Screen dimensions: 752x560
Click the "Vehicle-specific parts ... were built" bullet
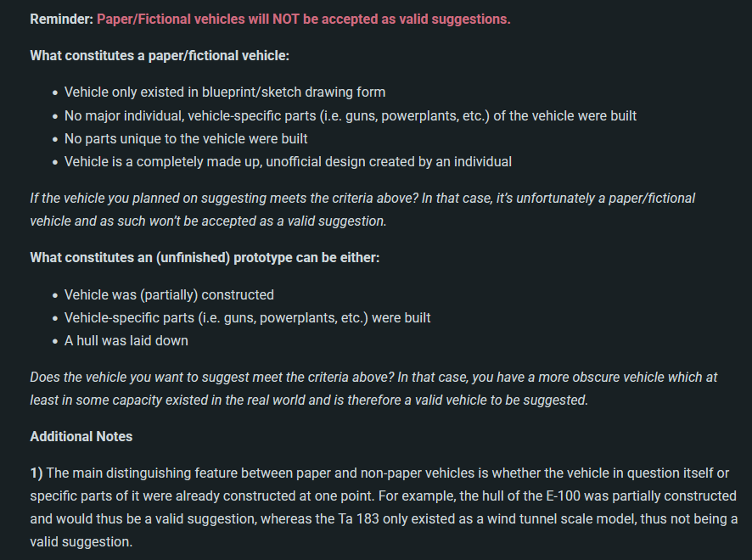coord(247,317)
